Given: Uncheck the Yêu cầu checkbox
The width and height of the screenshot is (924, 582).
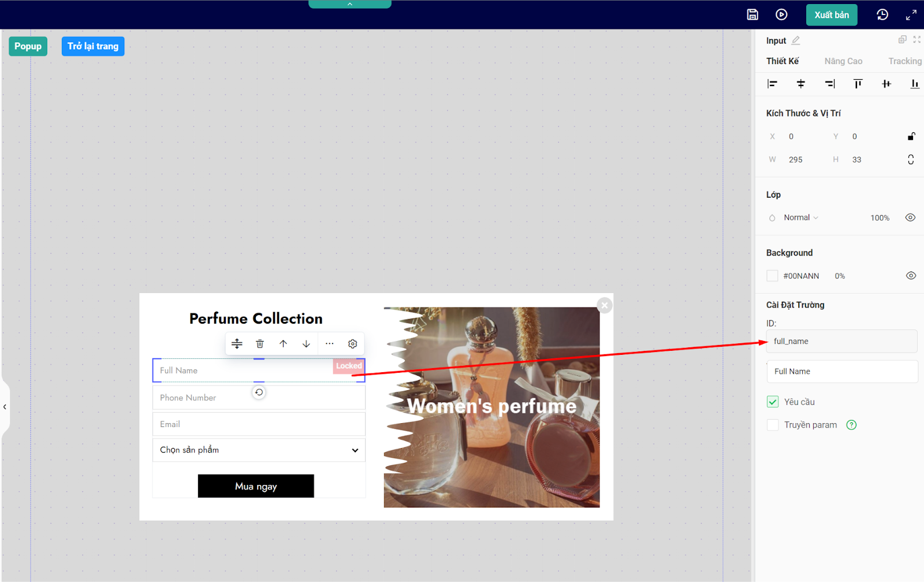Looking at the screenshot, I should click(x=773, y=402).
